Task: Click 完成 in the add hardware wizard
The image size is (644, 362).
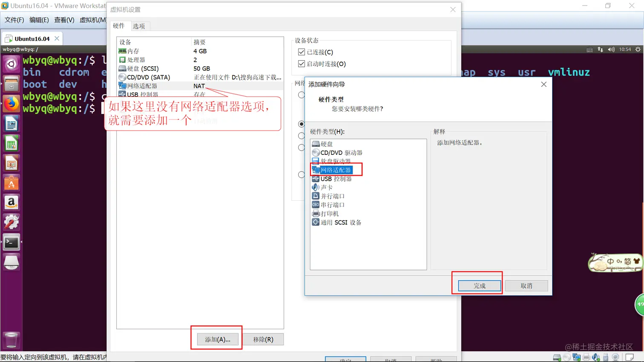Action: tap(480, 286)
